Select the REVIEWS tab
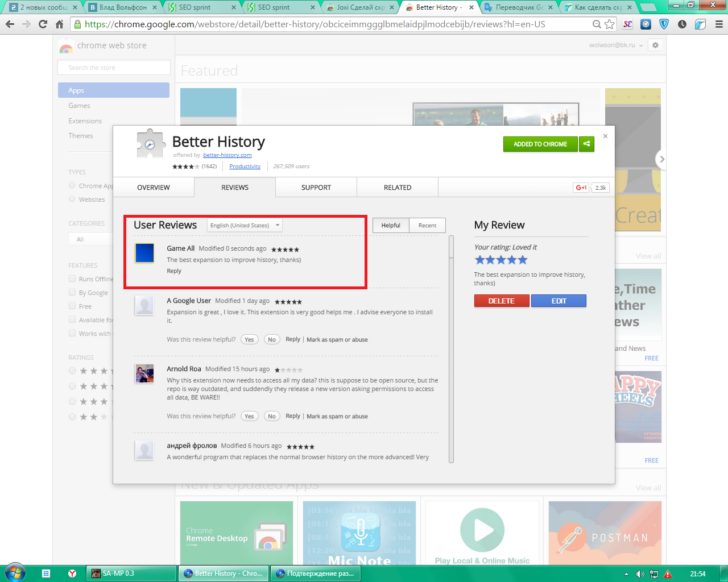Screen dimensions: 728x582 pyautogui.click(x=235, y=188)
